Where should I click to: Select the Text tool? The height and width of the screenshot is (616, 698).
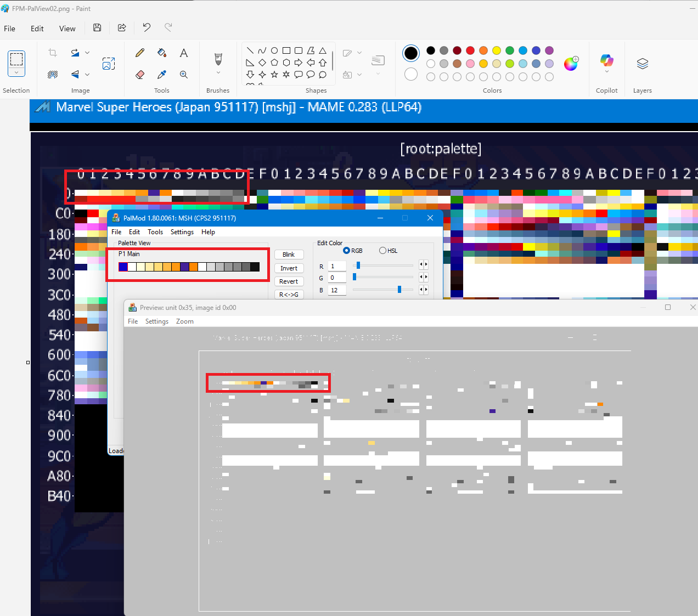click(184, 53)
